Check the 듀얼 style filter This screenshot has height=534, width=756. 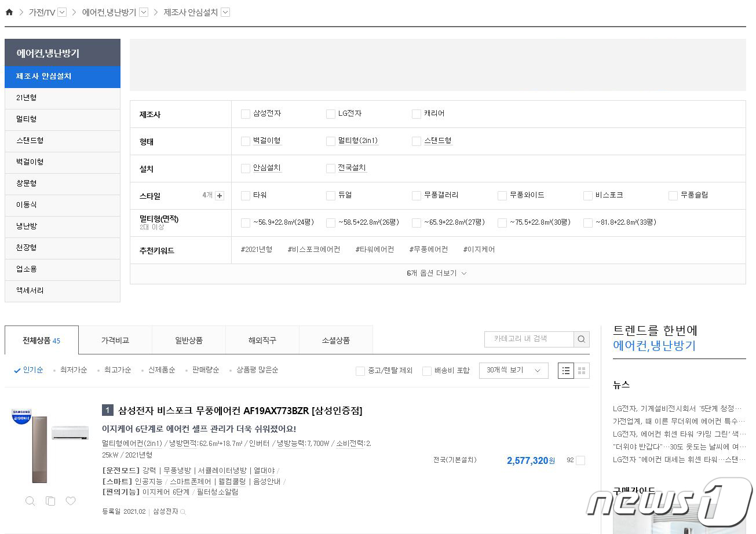tap(331, 196)
